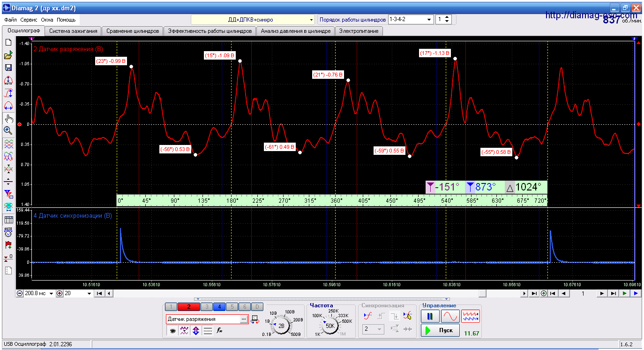Click the red zero-level marker on left axis
The image size is (644, 350).
(19, 124)
